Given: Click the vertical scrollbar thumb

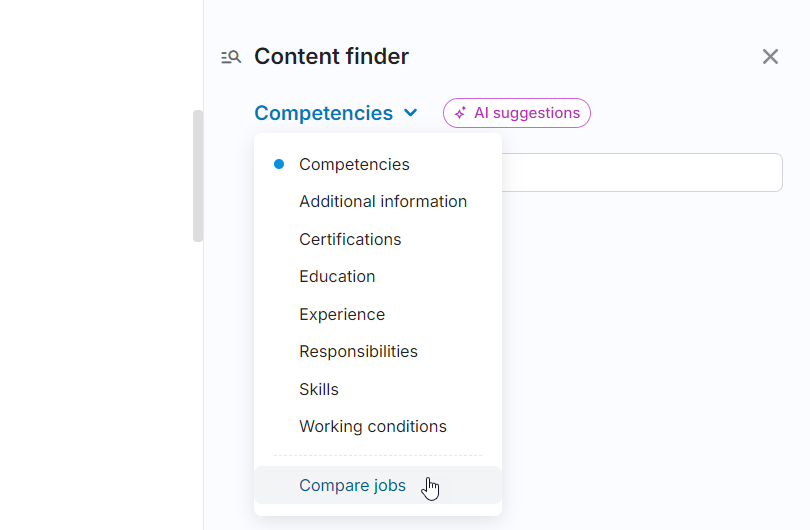Looking at the screenshot, I should tap(198, 175).
